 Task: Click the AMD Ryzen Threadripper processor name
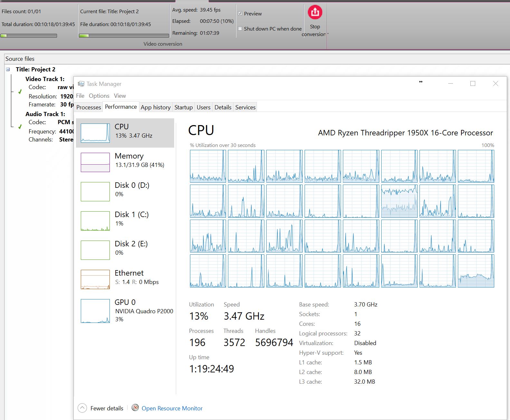405,133
